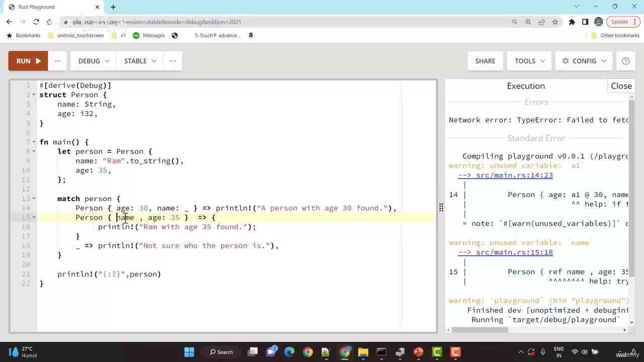The image size is (644, 362).
Task: Open the DEBUG mode dropdown
Action: [x=94, y=61]
